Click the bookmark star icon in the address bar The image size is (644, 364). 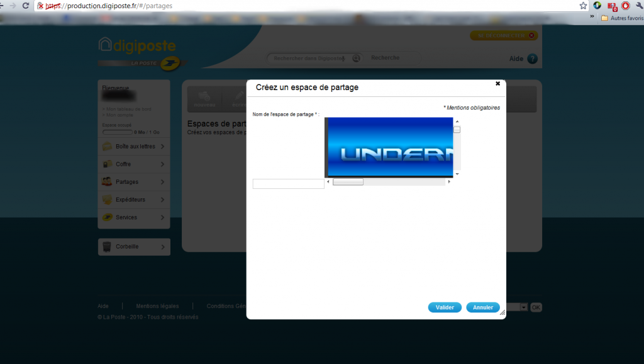[583, 6]
